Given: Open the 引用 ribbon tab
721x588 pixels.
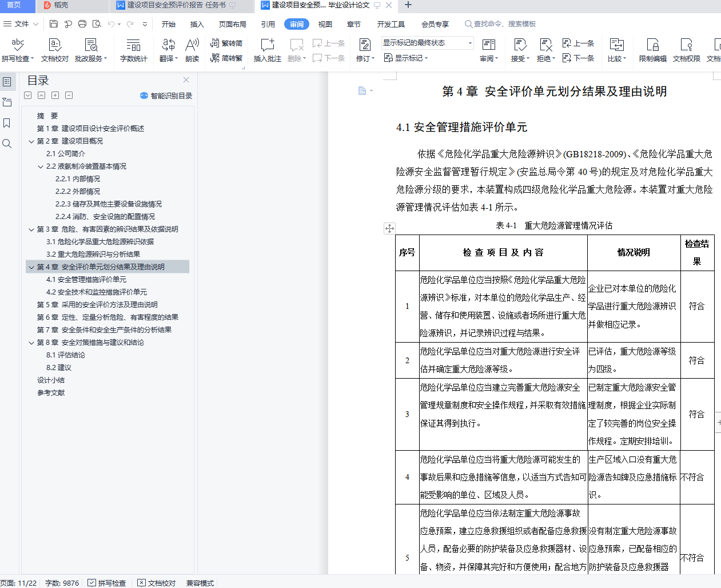Looking at the screenshot, I should 268,24.
